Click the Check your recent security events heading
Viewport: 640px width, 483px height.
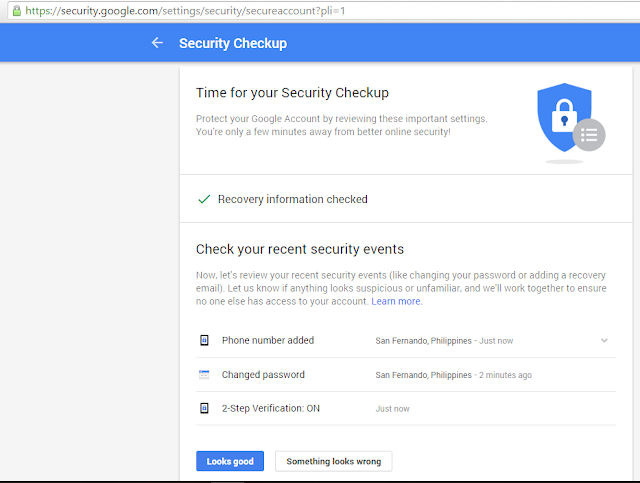tap(300, 249)
